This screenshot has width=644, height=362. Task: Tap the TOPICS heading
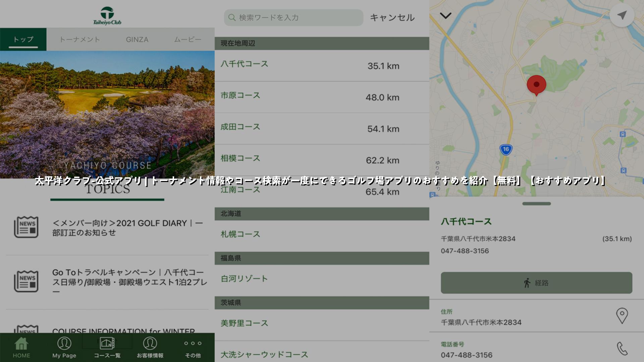coord(107,189)
